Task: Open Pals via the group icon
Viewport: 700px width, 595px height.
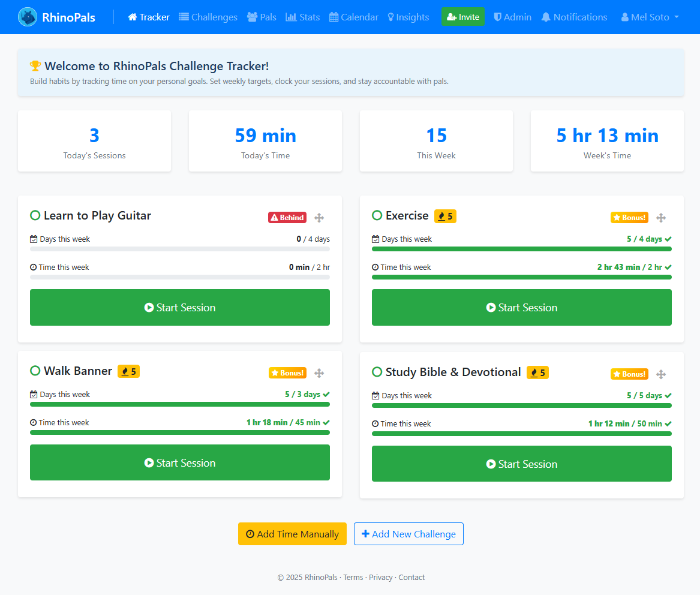Action: click(x=252, y=17)
